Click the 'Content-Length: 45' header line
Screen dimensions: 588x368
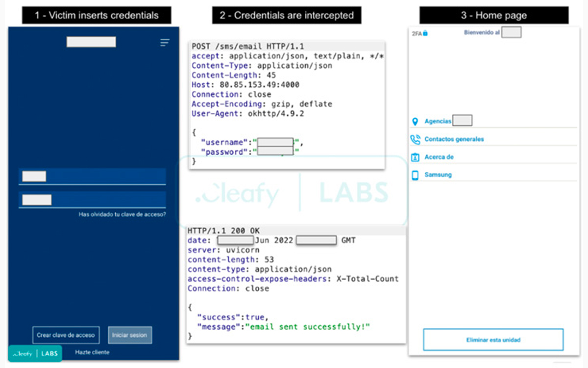pos(234,75)
